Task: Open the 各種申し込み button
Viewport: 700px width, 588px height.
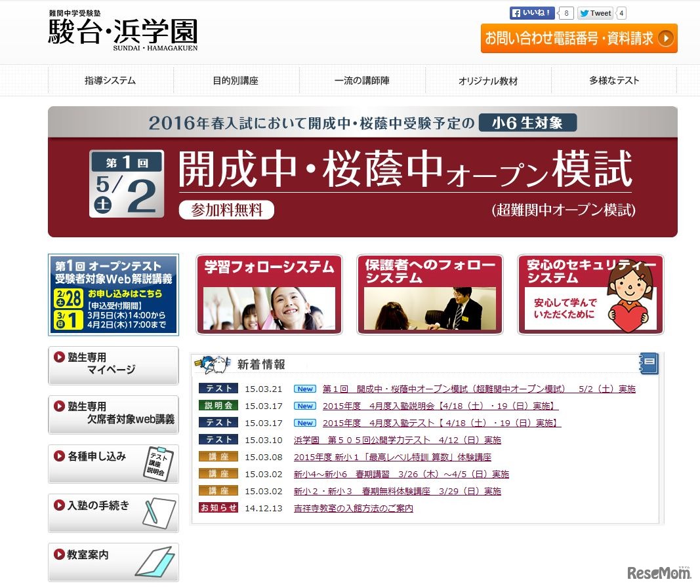Action: click(113, 463)
